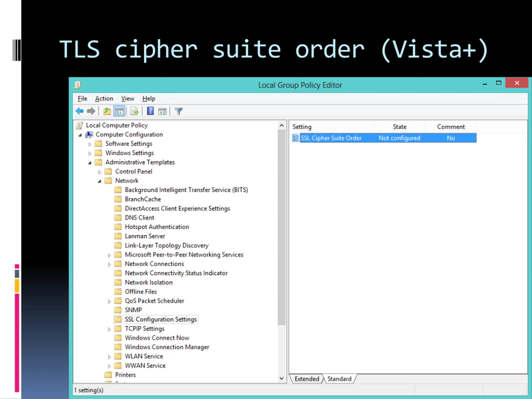Screen dimensions: 532x399
Task: Click the Filter funnel toolbar icon
Action: [x=179, y=111]
